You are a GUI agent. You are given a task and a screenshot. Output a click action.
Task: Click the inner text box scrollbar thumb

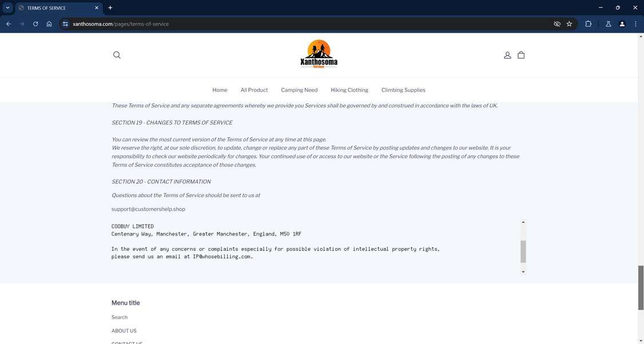523,251
